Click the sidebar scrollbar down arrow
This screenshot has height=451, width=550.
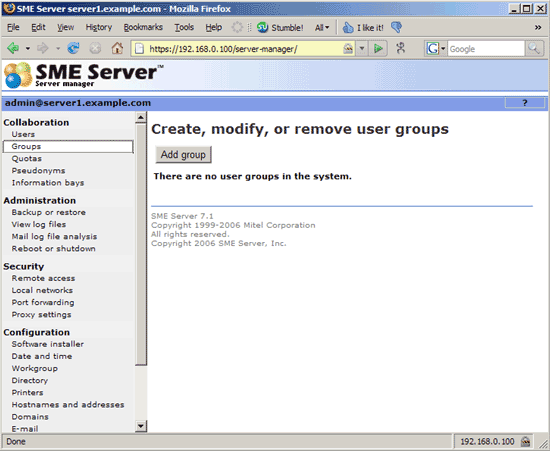141,426
